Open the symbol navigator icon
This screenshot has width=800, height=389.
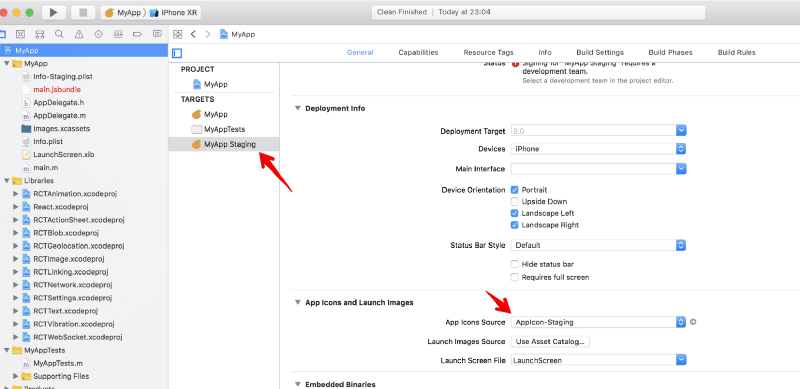[x=40, y=34]
